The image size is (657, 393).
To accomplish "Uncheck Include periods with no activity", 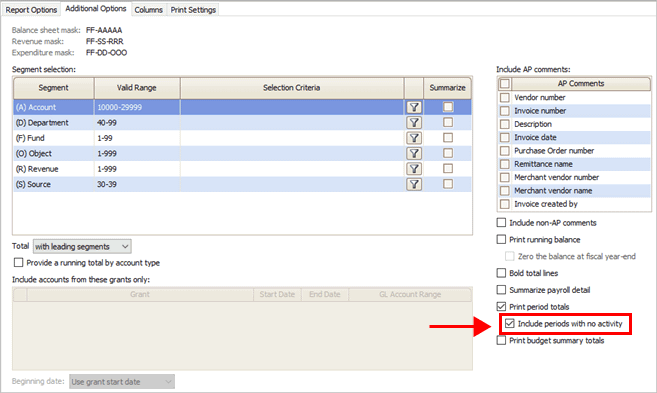I will tap(510, 323).
